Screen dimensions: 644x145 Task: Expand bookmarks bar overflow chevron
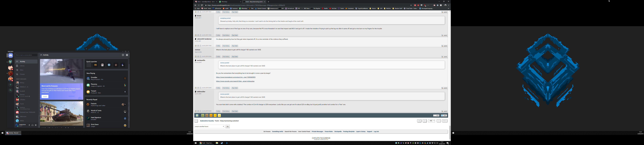448,8
